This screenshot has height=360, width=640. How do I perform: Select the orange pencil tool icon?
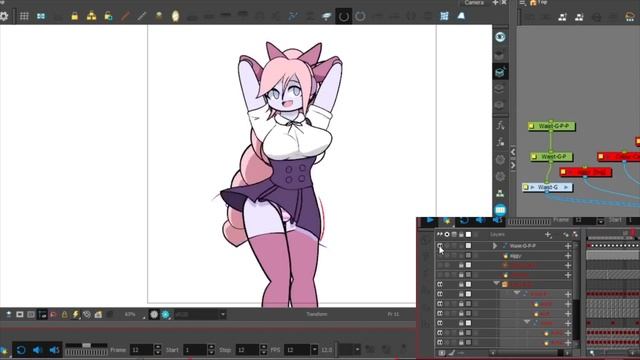(125, 16)
